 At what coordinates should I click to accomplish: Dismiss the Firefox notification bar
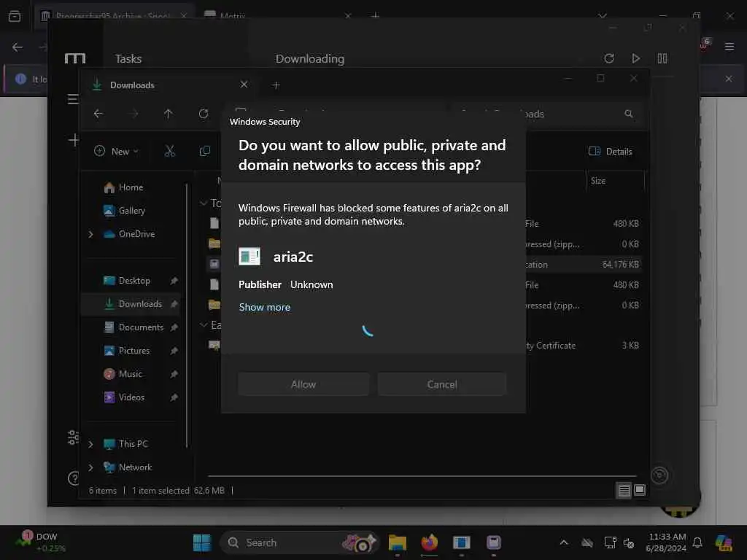[729, 79]
